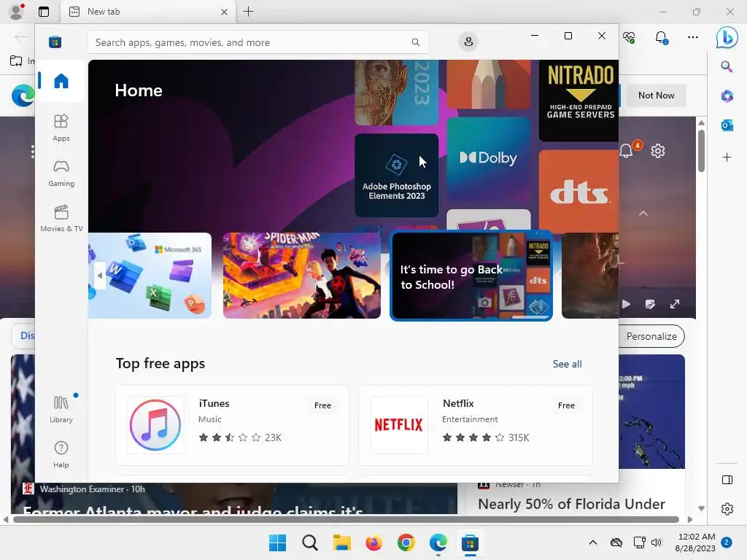This screenshot has height=560, width=747.
Task: Open Edge sidebar settings gear
Action: pos(727,509)
